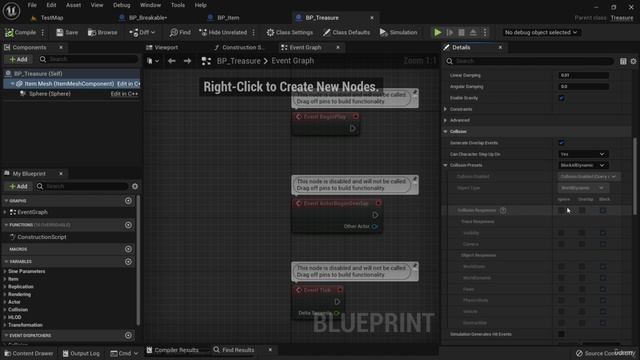Image resolution: width=640 pixels, height=360 pixels.
Task: Expand the Advanced section in Details
Action: (x=446, y=120)
